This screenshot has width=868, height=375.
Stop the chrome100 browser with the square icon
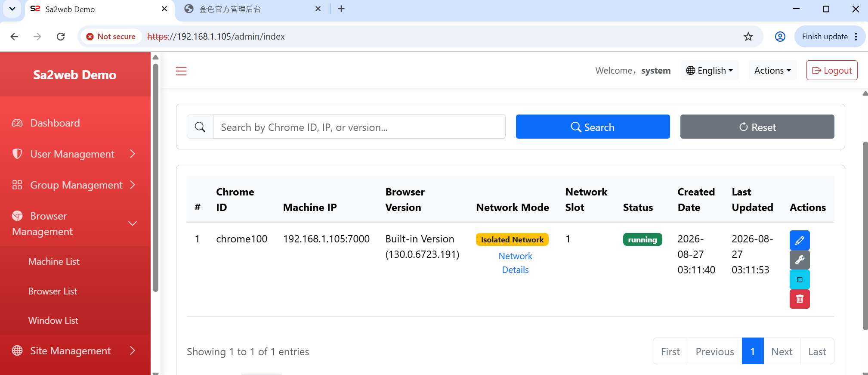(x=800, y=279)
